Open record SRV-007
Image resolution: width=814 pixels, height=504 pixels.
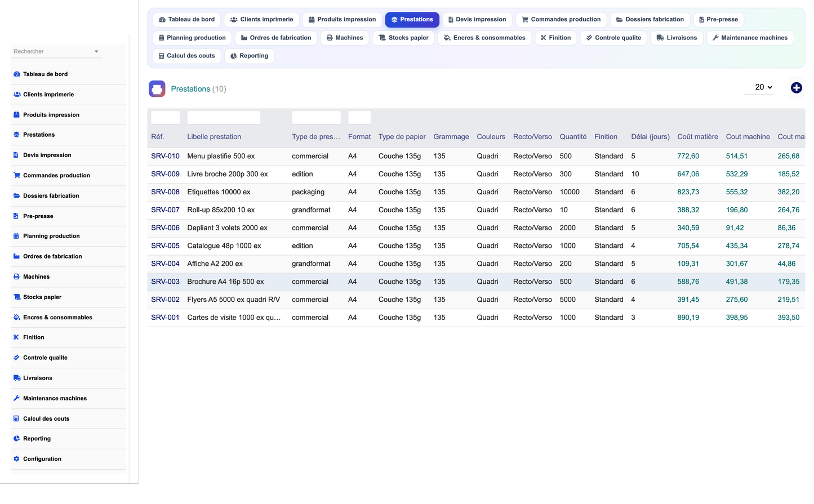165,210
